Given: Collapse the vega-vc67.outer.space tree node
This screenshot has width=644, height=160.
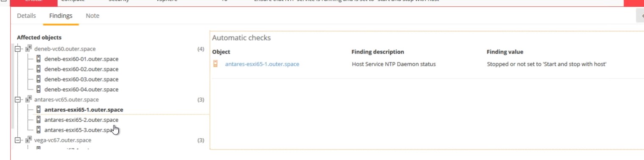Looking at the screenshot, I should coord(17,140).
